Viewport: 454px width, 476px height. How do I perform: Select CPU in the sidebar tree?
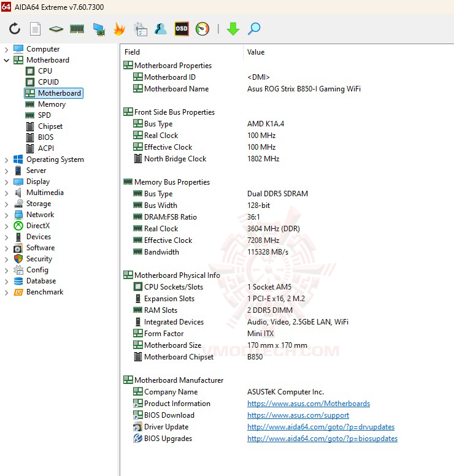coord(45,71)
